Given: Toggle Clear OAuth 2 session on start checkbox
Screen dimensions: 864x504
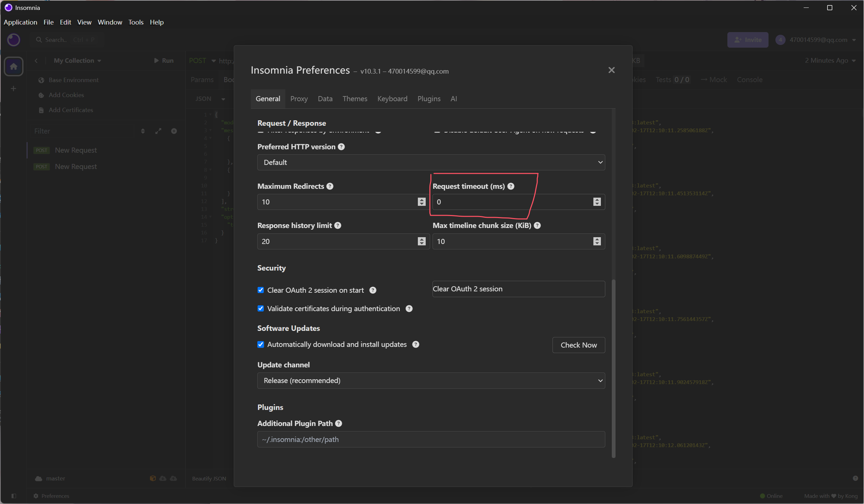Looking at the screenshot, I should pos(261,290).
